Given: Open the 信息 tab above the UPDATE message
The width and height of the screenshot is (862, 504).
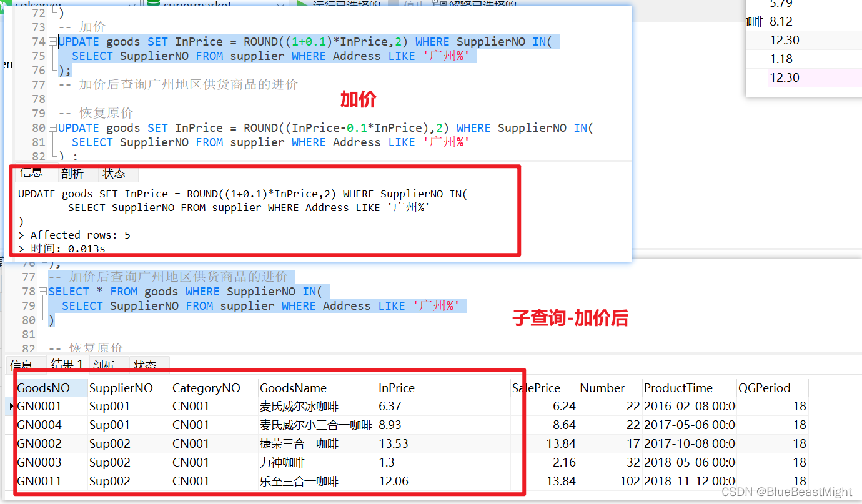Looking at the screenshot, I should click(x=31, y=173).
